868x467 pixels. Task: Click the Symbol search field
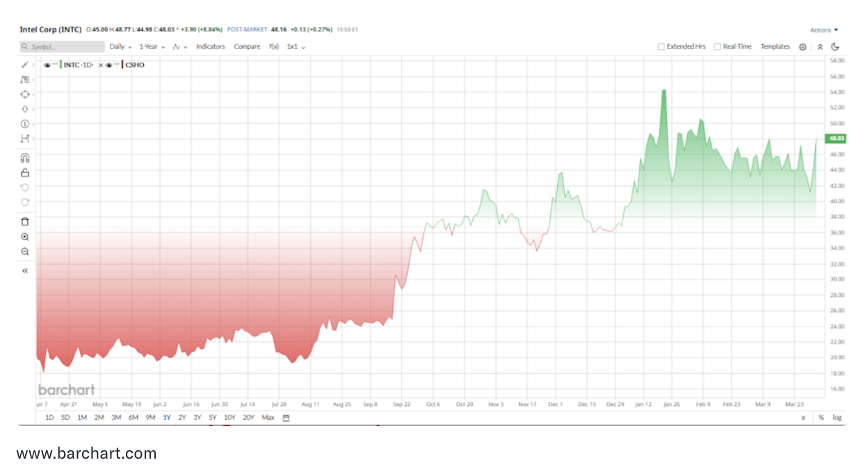(62, 47)
